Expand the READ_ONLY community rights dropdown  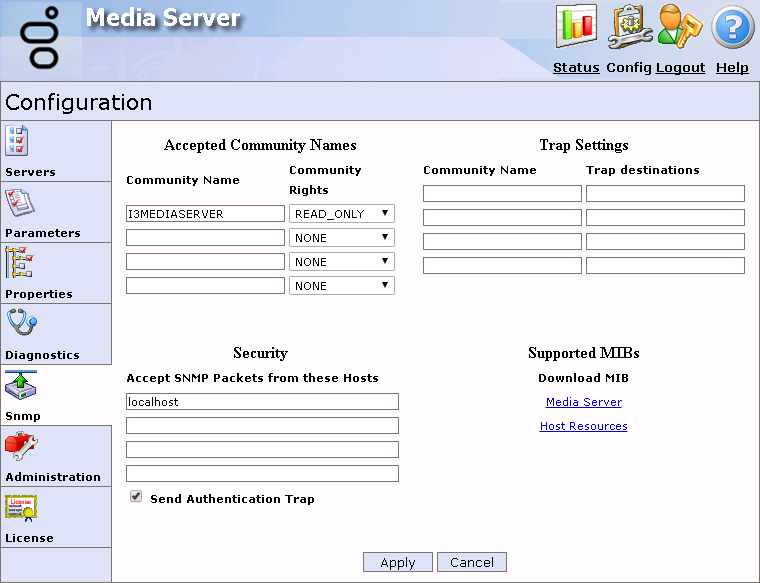[341, 214]
